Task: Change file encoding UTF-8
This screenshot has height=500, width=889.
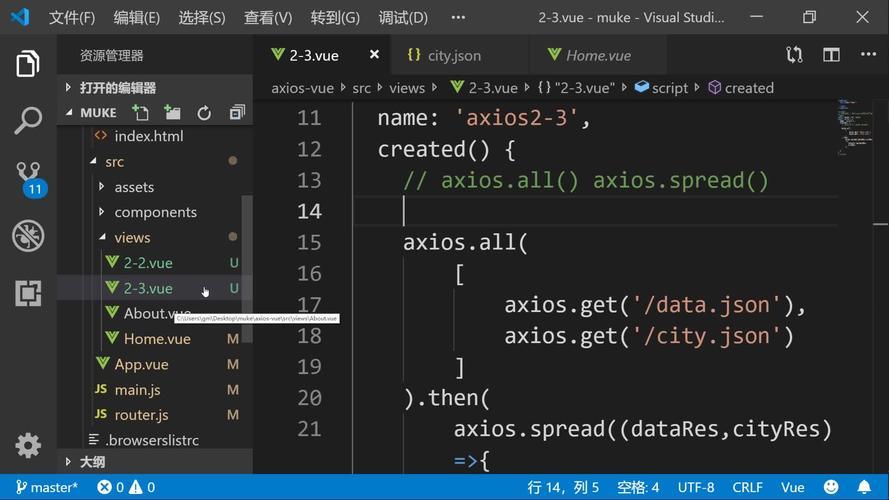Action: coord(696,487)
